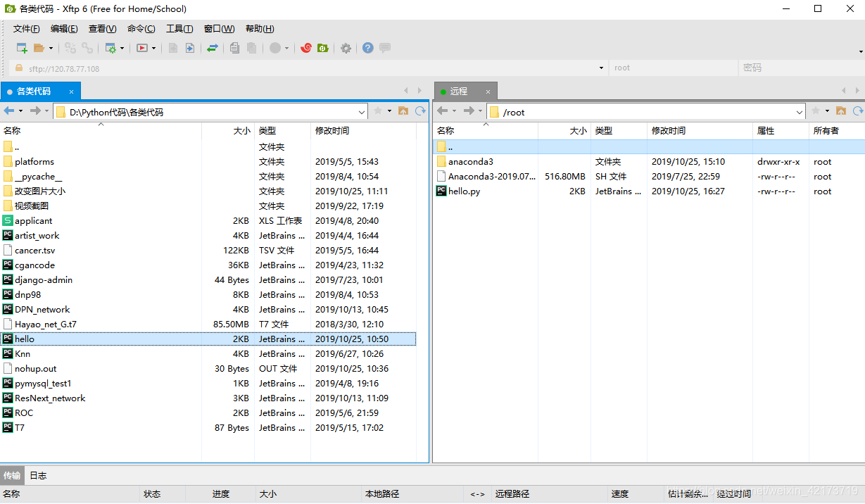Click the copy pages toolbar icon
Screen dimensions: 865x504
coord(234,48)
